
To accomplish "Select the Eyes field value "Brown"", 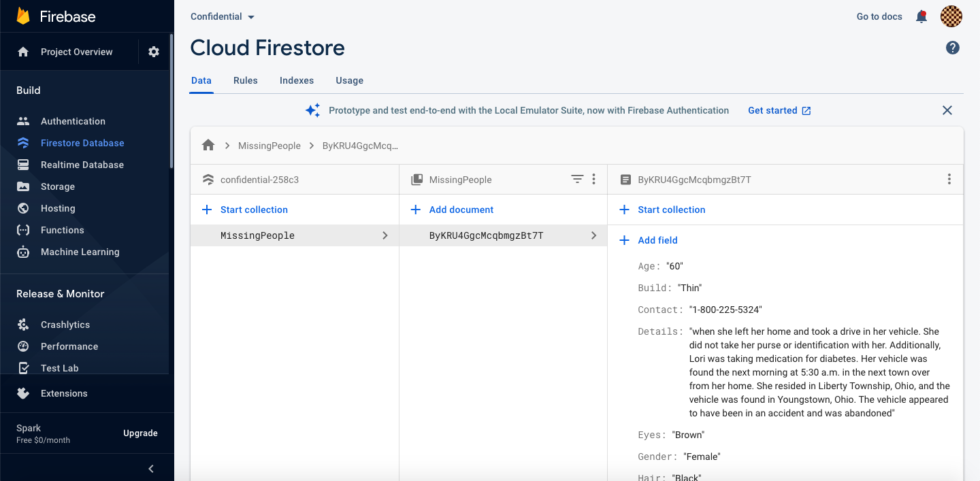I will 688,435.
